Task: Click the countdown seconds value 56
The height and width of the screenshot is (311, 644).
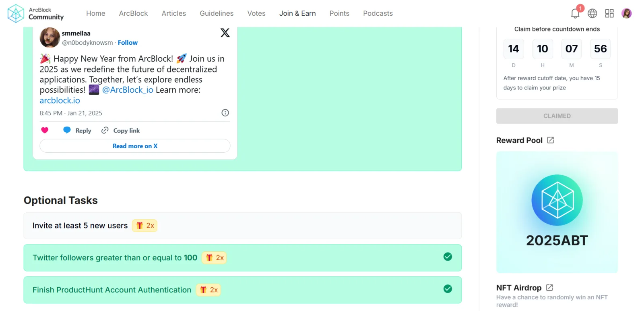Action: pyautogui.click(x=601, y=49)
